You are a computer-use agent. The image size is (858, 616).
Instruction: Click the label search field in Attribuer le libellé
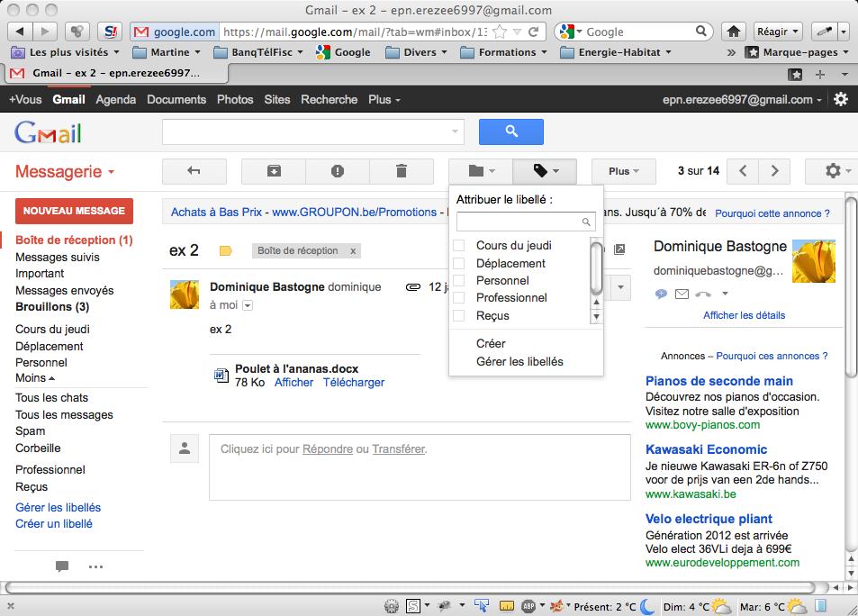[525, 222]
